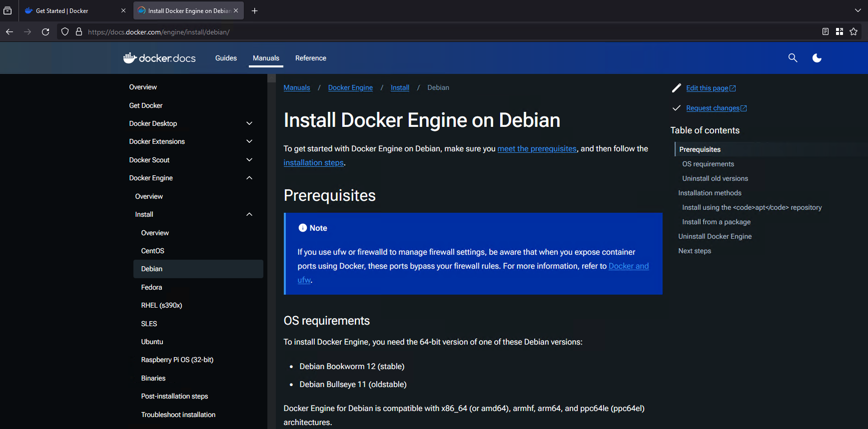Screen dimensions: 868x429
Task: Click the info icon in the Note box
Action: point(302,228)
